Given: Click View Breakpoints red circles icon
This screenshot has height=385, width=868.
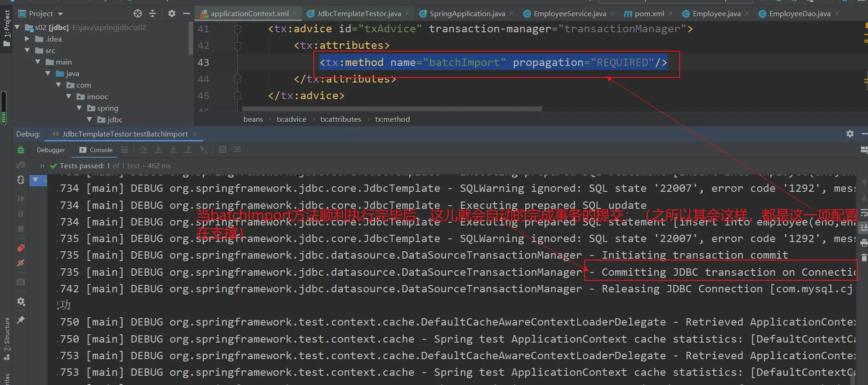Looking at the screenshot, I should 21,248.
